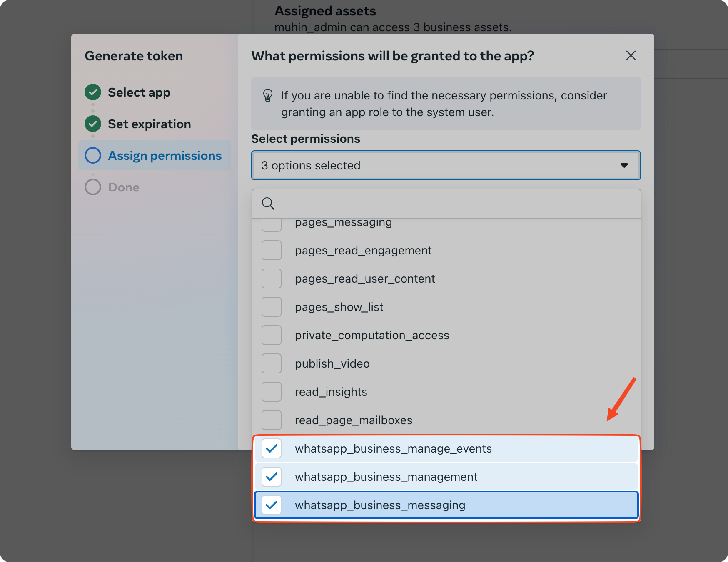
Task: Click the green check beside Set expiration
Action: 93,124
